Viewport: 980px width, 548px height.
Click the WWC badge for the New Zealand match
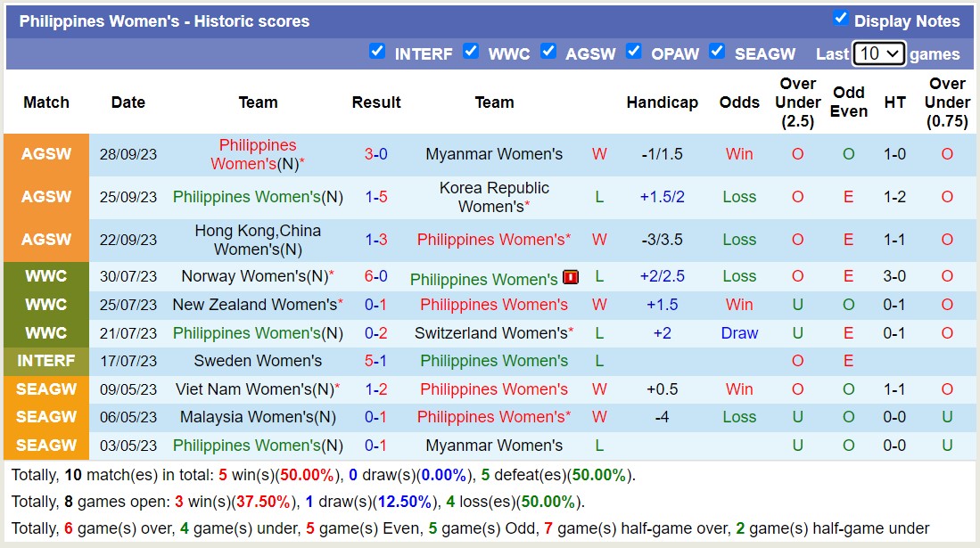[45, 305]
